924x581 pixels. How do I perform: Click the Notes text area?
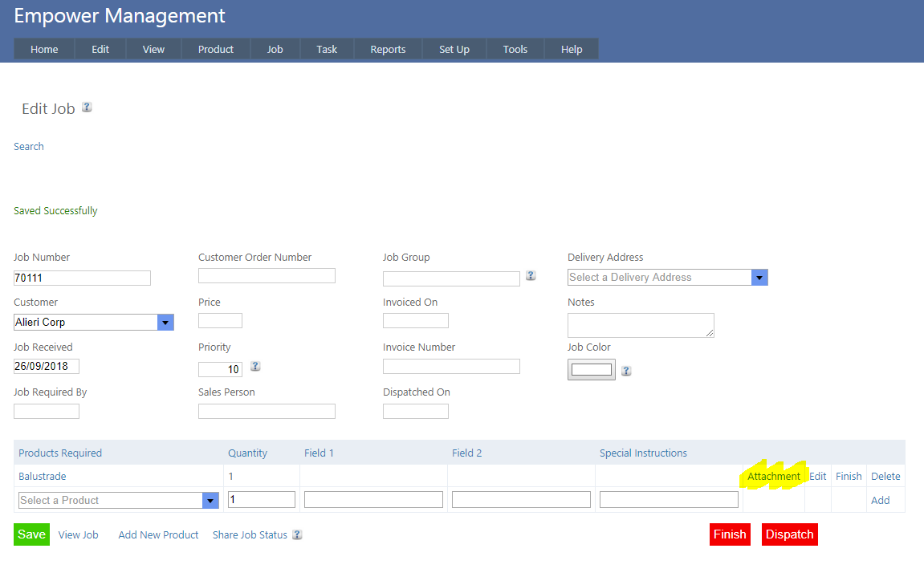(640, 325)
